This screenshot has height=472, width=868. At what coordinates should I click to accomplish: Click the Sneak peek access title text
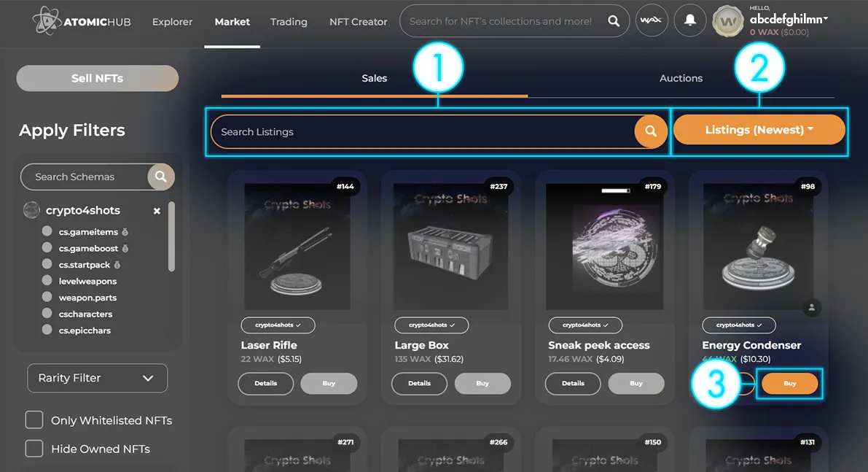coord(599,345)
